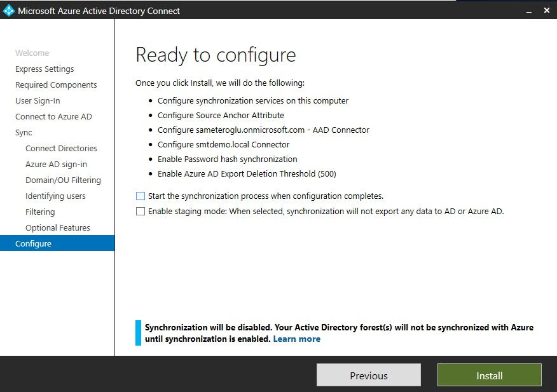This screenshot has height=392, width=557.
Task: Click the Azure AD Connect logo icon
Action: click(x=8, y=11)
